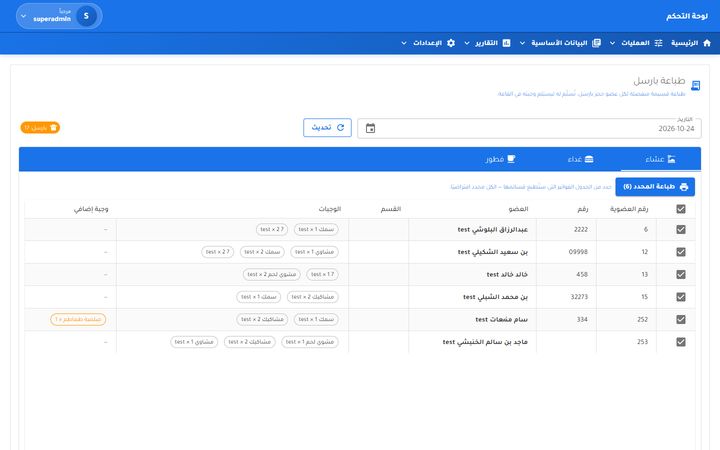The width and height of the screenshot is (720, 450).
Task: Expand the التقارير menu chevron
Action: pos(467,43)
